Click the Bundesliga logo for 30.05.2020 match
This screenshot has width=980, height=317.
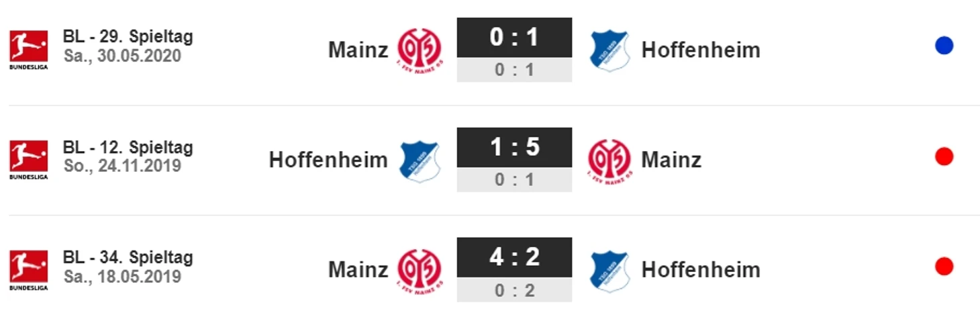[28, 50]
